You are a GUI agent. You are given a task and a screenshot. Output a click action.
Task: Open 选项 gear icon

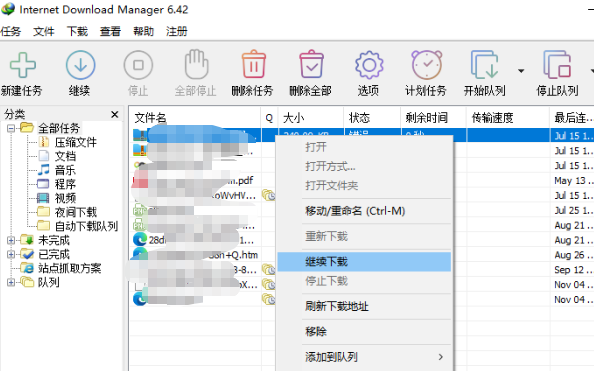click(369, 65)
